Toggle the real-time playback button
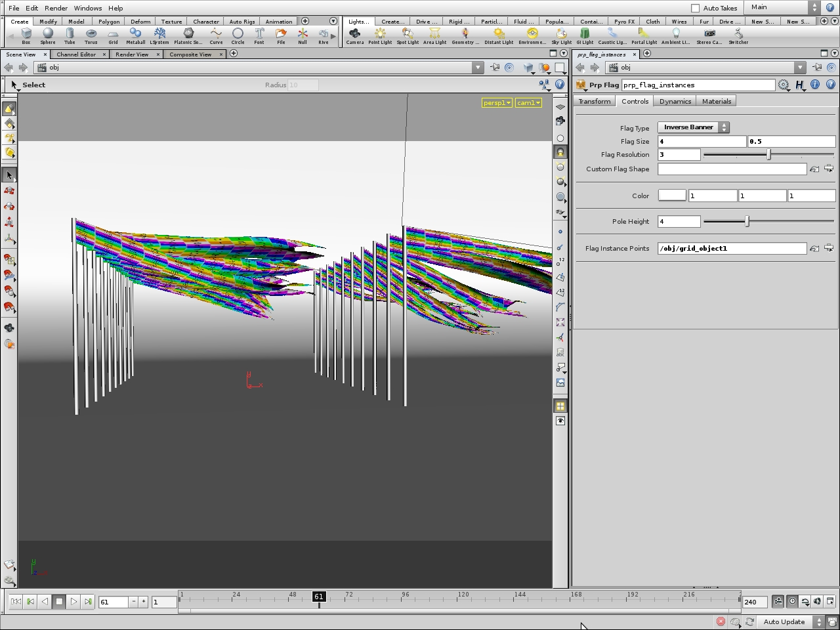 tap(792, 601)
